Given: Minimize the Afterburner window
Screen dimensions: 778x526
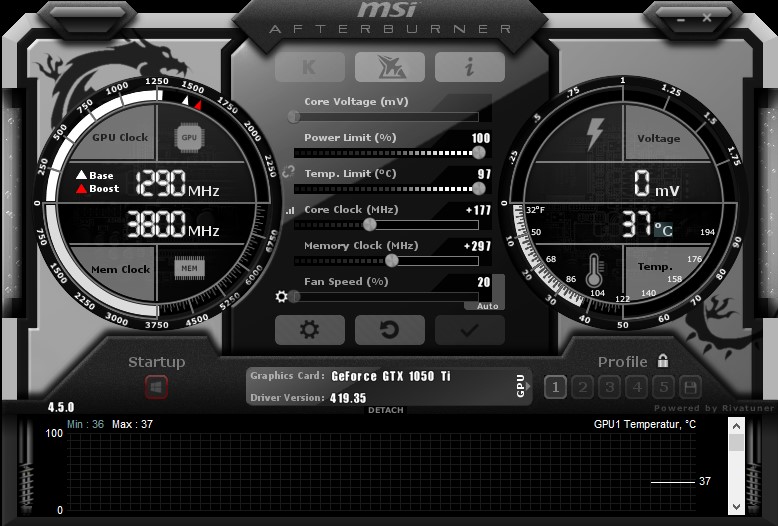Looking at the screenshot, I should [680, 19].
